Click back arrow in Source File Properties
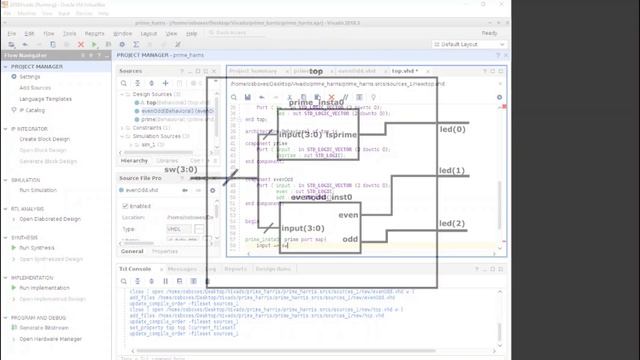640x360 pixels. click(x=185, y=190)
